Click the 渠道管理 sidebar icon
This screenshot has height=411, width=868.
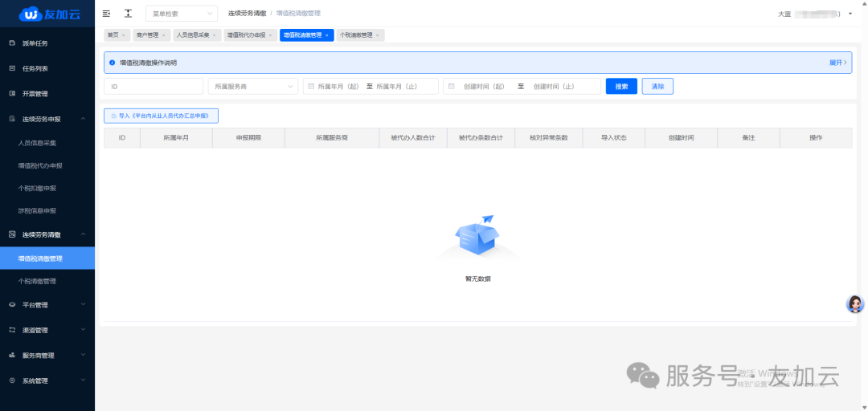12,330
